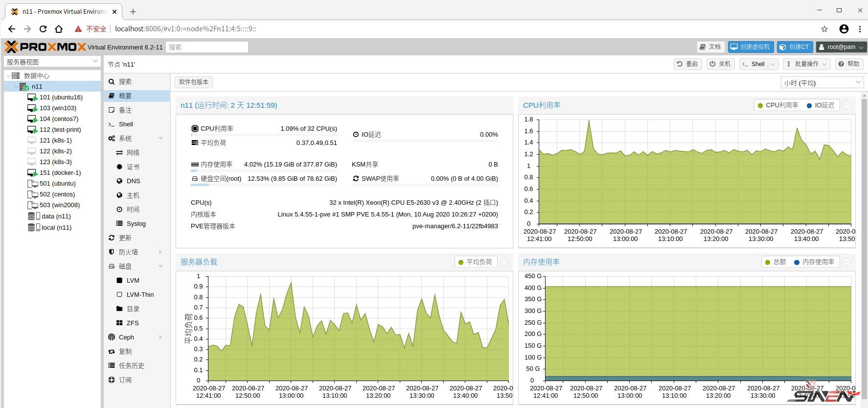Open the 批量操作 bulk actions dropdown
Viewport: 868px width, 408px height.
pyautogui.click(x=806, y=64)
